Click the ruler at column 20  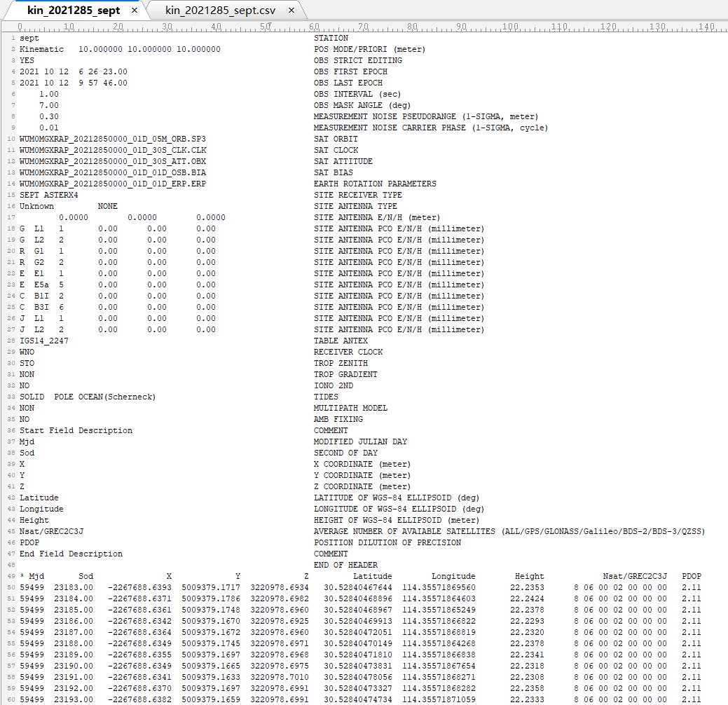tap(118, 27)
